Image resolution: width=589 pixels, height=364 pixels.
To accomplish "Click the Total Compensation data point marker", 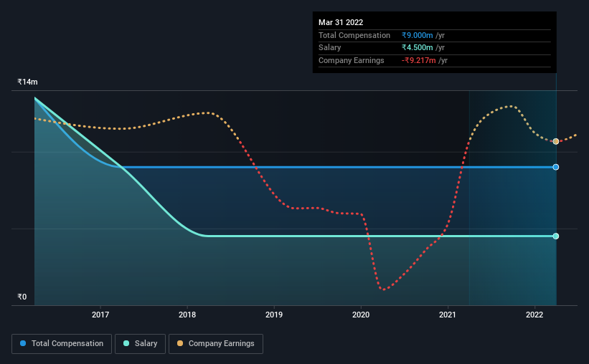I will pyautogui.click(x=555, y=167).
